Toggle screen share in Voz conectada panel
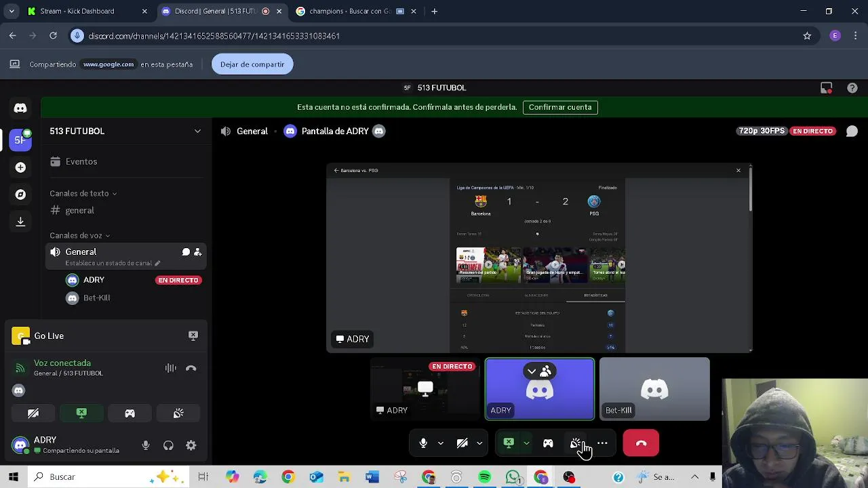This screenshot has height=488, width=868. pyautogui.click(x=81, y=413)
